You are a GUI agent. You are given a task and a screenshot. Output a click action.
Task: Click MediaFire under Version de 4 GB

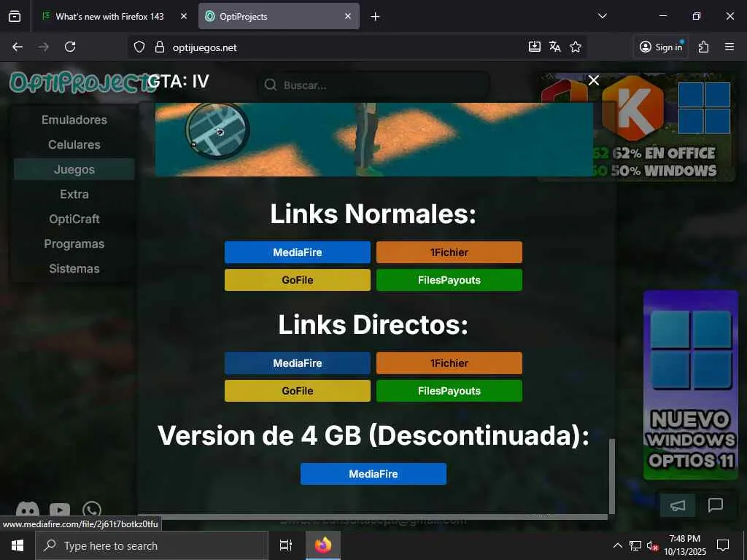(x=373, y=474)
